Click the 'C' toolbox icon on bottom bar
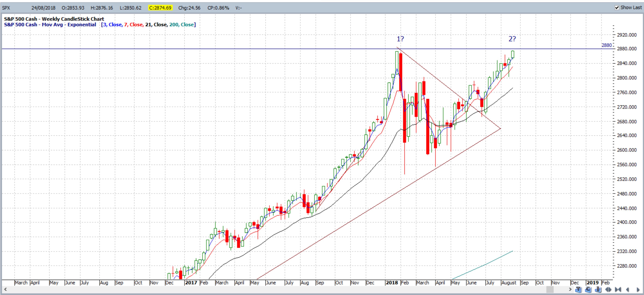Viewport: 644px width, 295px height. click(588, 290)
